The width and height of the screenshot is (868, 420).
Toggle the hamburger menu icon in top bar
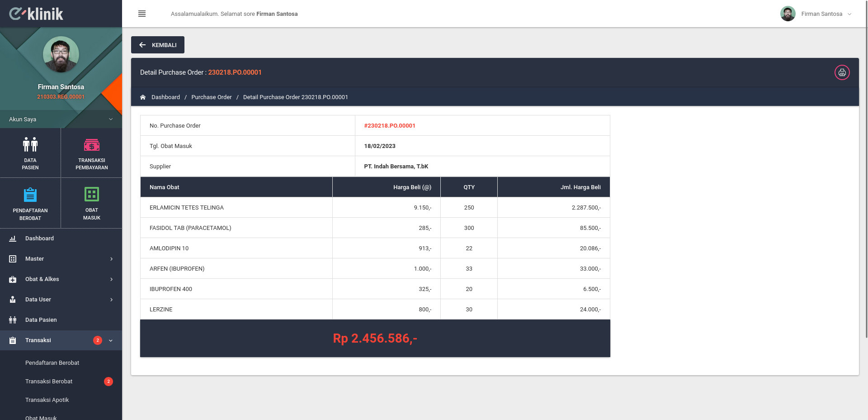click(142, 14)
